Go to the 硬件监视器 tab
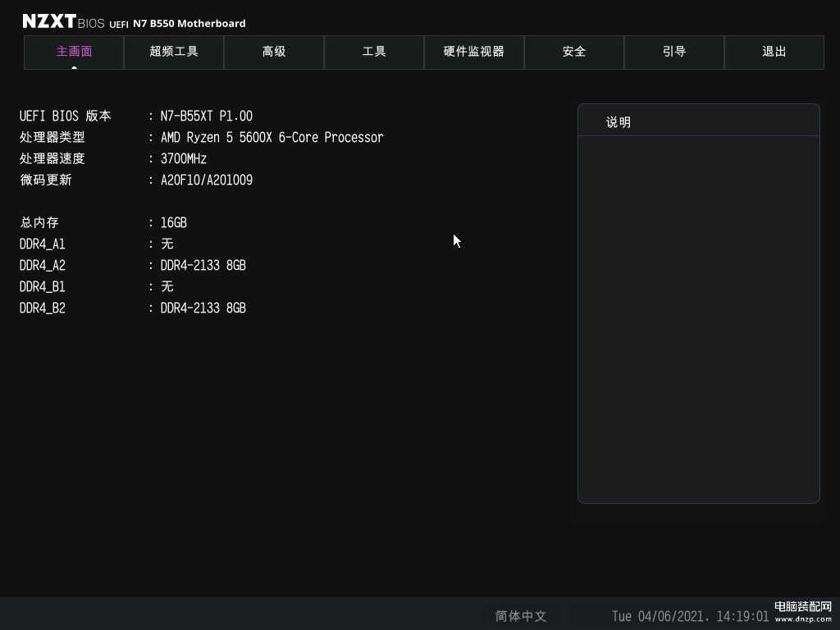 click(474, 52)
